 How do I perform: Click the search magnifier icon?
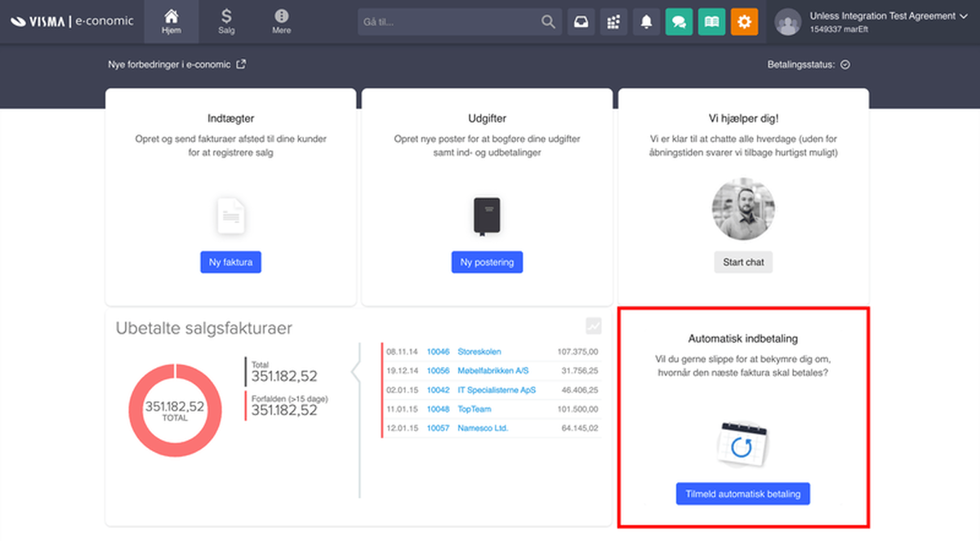[x=548, y=21]
